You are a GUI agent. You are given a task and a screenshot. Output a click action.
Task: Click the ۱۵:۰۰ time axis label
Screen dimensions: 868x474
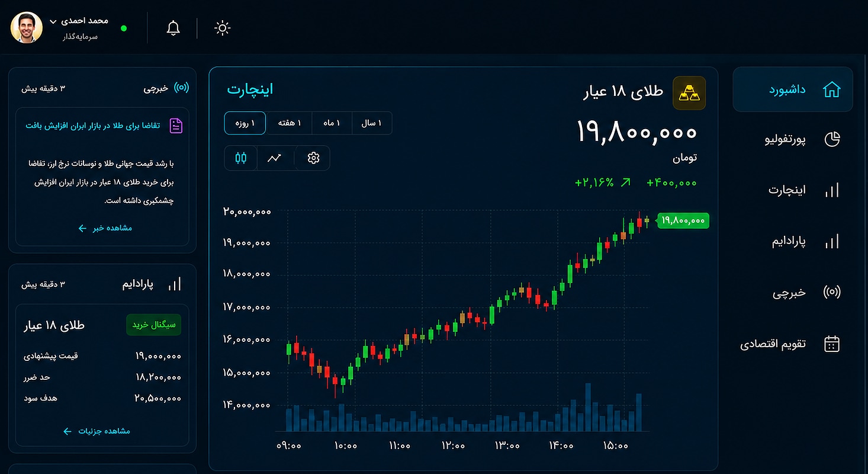pyautogui.click(x=616, y=446)
